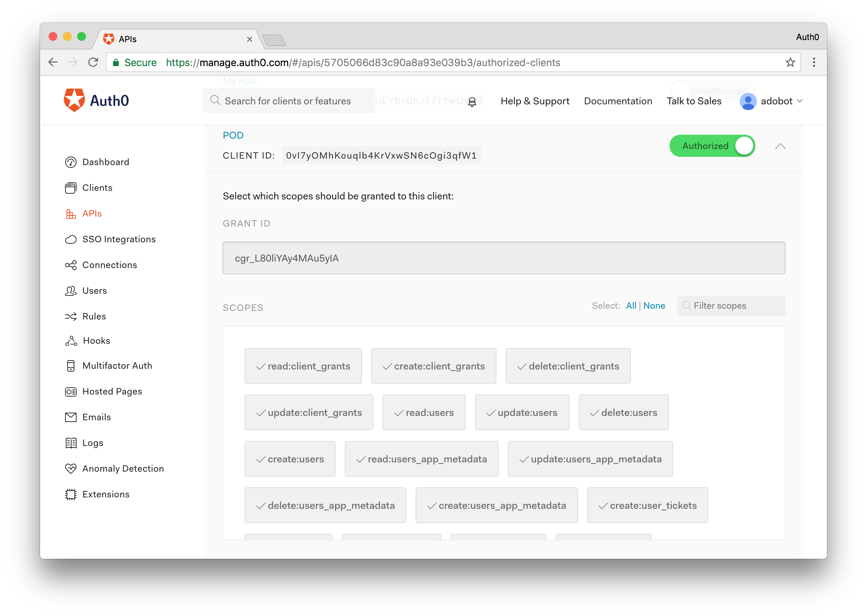Click the Connections share icon
This screenshot has height=616, width=867.
(x=70, y=265)
